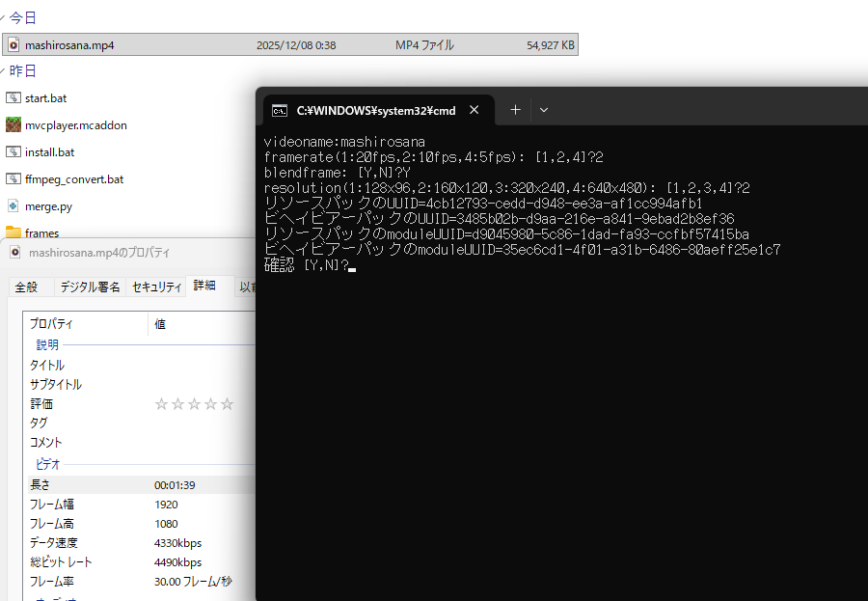The width and height of the screenshot is (868, 601).
Task: Close the cmd terminal tab
Action: (475, 110)
